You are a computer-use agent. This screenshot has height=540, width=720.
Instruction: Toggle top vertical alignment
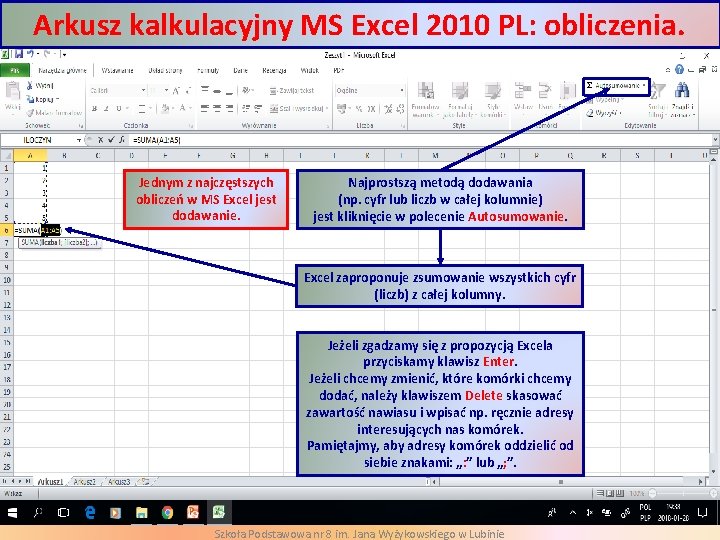pyautogui.click(x=205, y=90)
